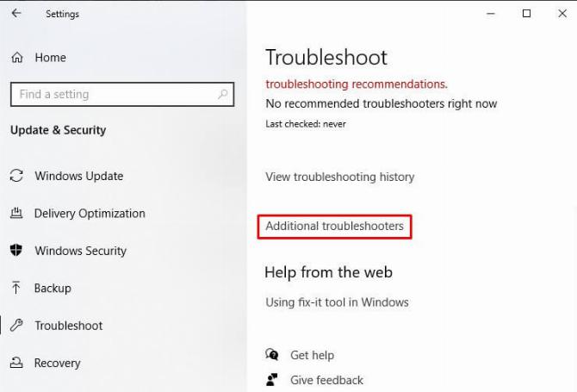Select Delivery Optimization in sidebar
The image size is (577, 392).
[90, 214]
